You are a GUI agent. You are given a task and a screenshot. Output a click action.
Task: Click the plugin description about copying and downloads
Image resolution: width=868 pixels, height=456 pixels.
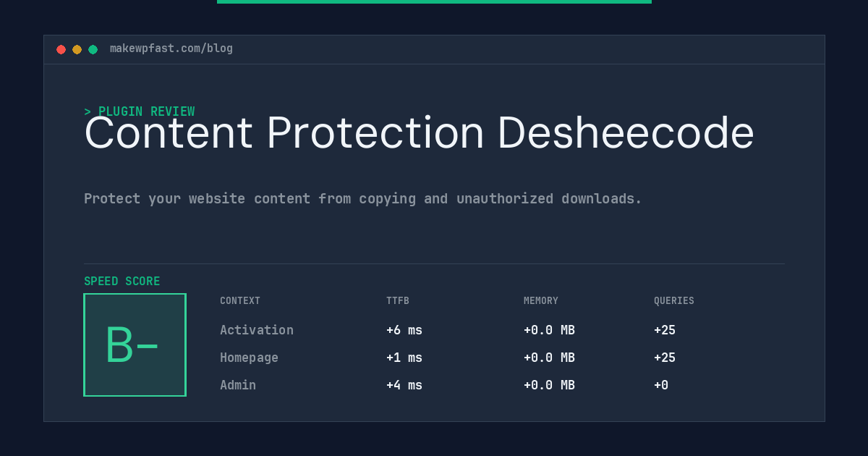pyautogui.click(x=363, y=199)
